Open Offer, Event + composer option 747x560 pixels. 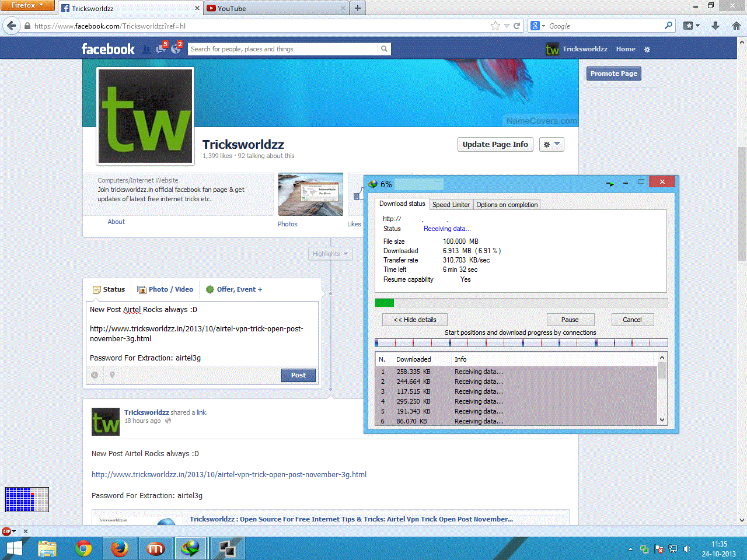click(x=234, y=289)
